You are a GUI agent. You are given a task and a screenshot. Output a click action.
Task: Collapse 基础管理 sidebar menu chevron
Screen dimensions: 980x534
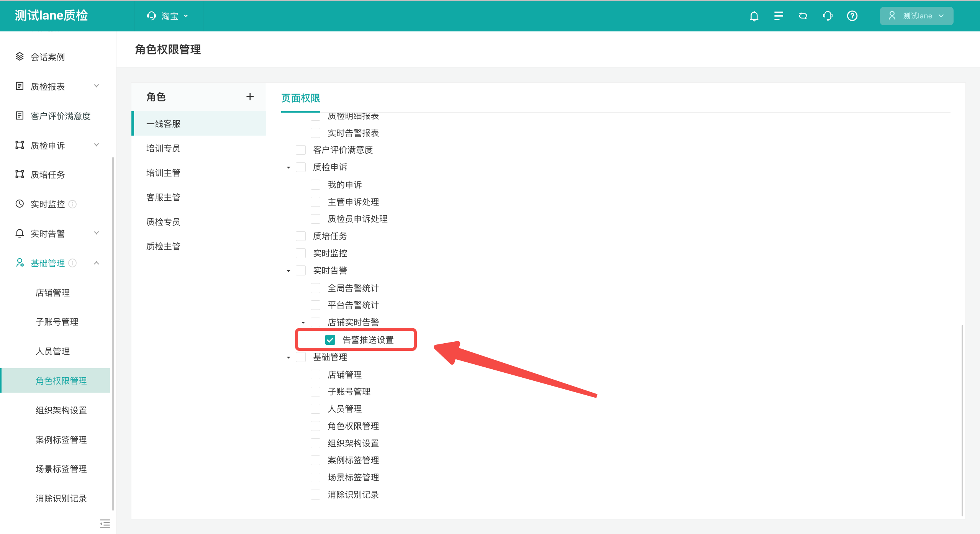[x=97, y=263]
